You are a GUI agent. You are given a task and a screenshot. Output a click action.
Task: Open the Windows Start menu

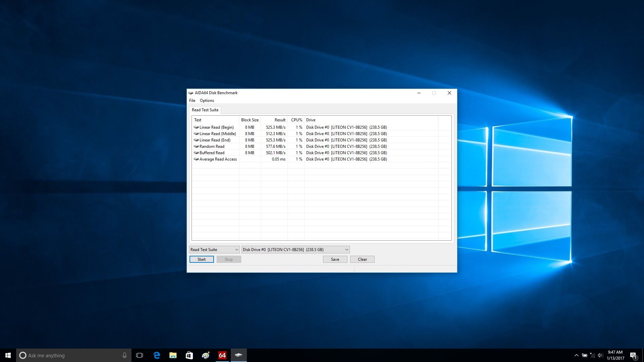click(x=8, y=355)
